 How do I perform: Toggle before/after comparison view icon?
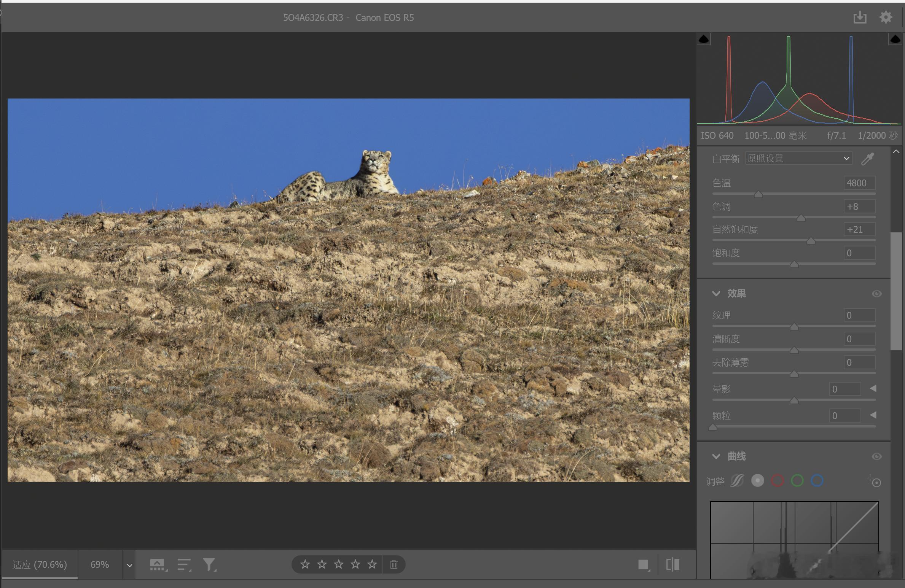(x=672, y=564)
